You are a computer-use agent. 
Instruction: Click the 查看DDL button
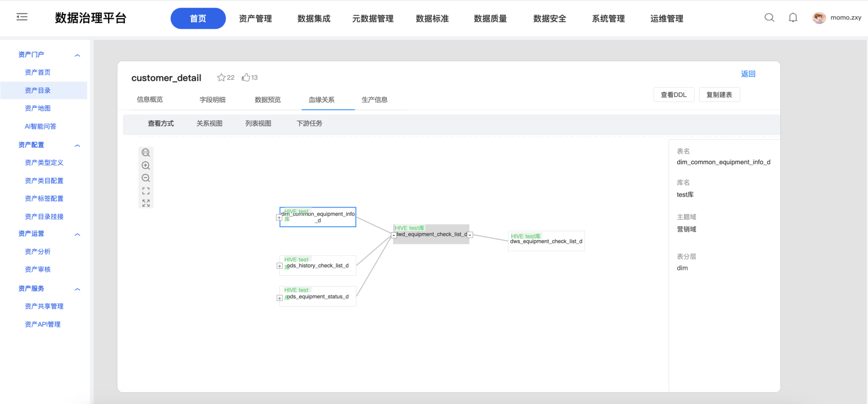[x=673, y=95]
